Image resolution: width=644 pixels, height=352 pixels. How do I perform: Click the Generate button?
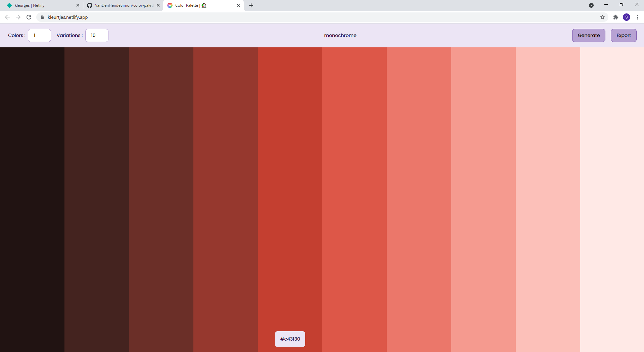coord(588,35)
